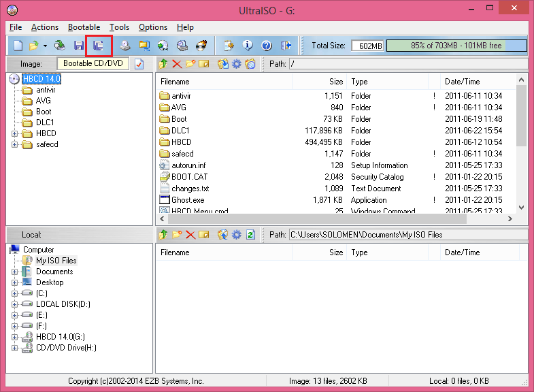The image size is (534, 392).
Task: Go up one level in Local pane toolbar
Action: [x=163, y=235]
